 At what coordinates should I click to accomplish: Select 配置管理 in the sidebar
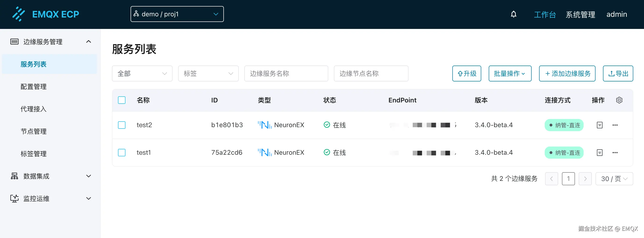33,86
